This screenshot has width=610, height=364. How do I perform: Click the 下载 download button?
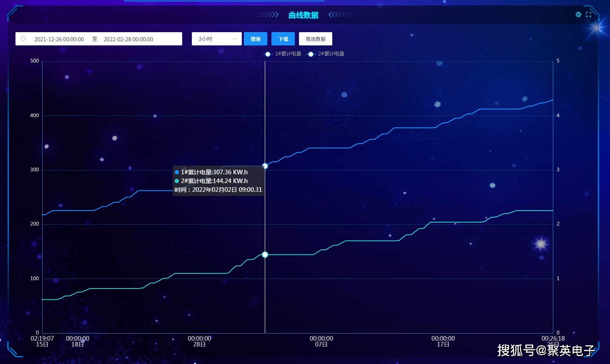point(283,39)
